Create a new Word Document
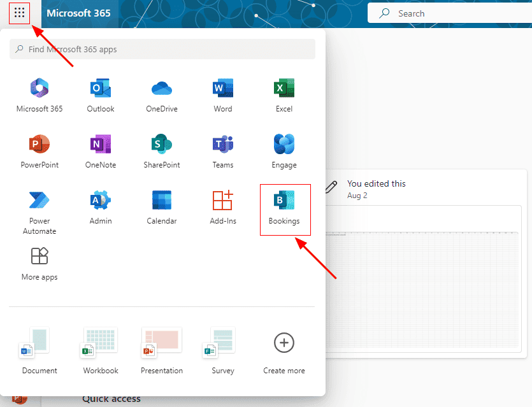 pyautogui.click(x=40, y=350)
